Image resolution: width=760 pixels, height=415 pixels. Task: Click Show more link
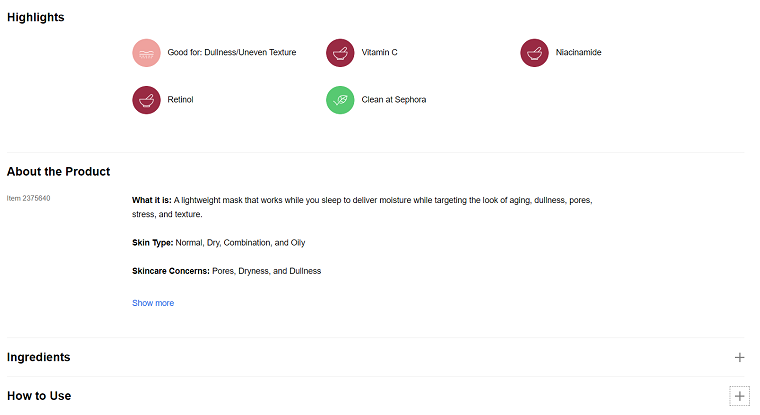[153, 303]
